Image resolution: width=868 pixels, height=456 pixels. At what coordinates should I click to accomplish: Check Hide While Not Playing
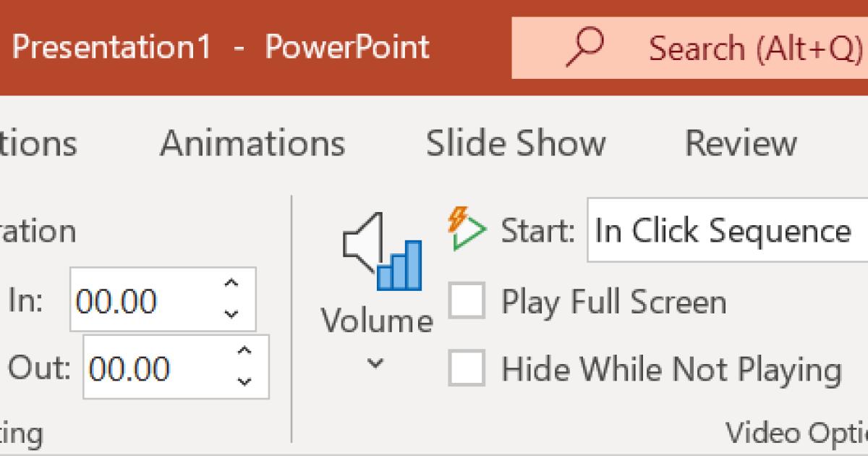[x=467, y=369]
